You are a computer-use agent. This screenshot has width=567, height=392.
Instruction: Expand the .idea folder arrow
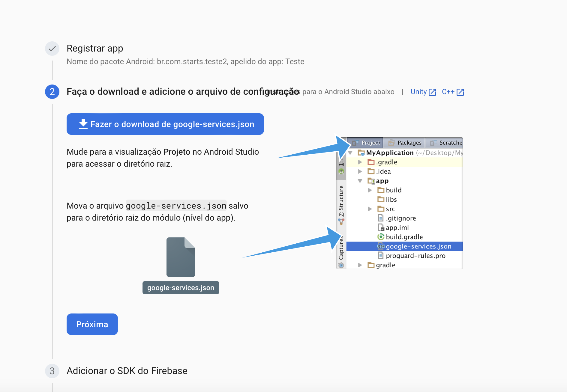pos(360,171)
